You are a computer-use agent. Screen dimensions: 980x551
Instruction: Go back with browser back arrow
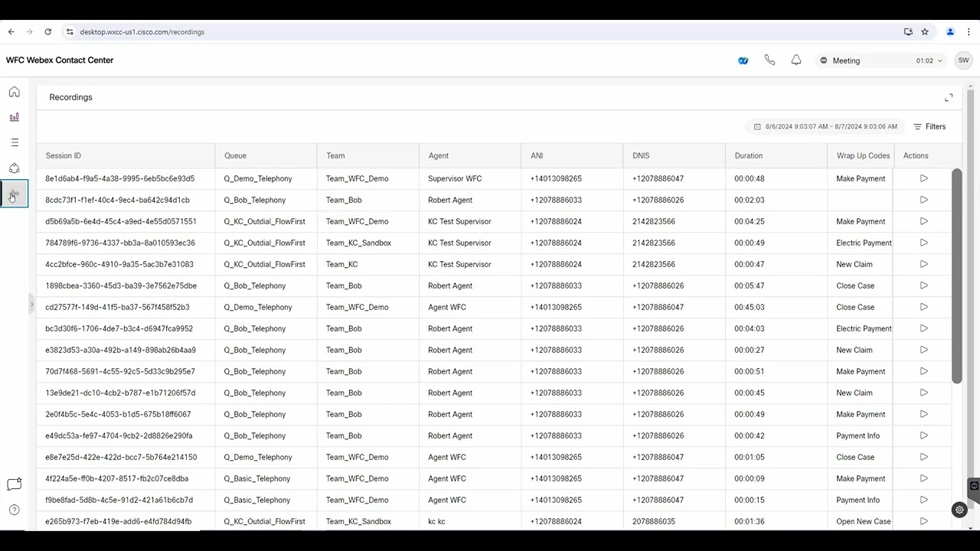pyautogui.click(x=11, y=31)
